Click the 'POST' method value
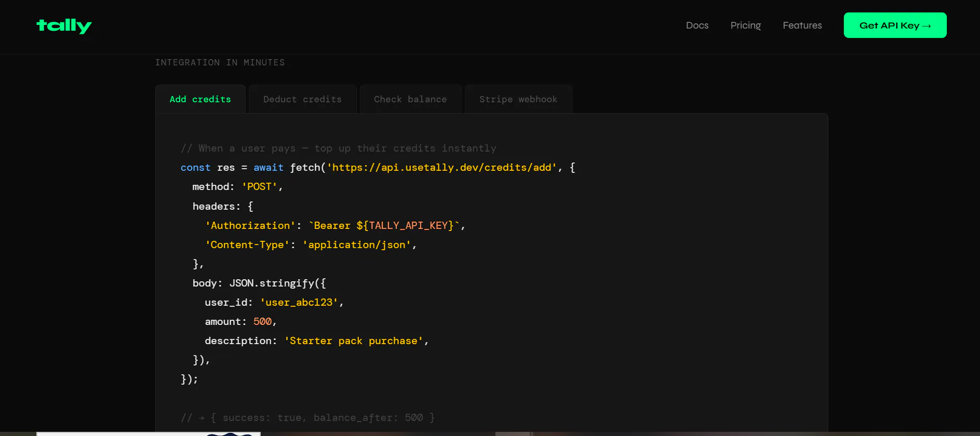Viewport: 980px width, 436px height. click(x=259, y=187)
